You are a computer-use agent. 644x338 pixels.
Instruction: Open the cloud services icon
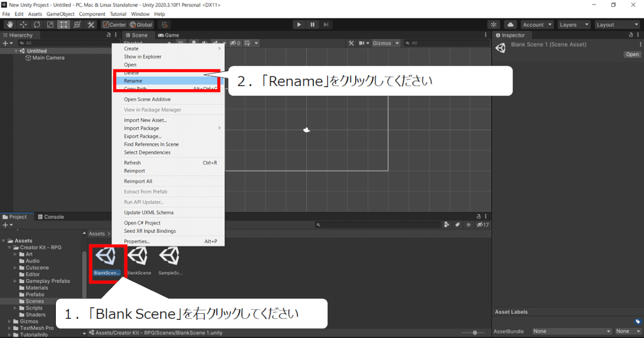coord(510,25)
